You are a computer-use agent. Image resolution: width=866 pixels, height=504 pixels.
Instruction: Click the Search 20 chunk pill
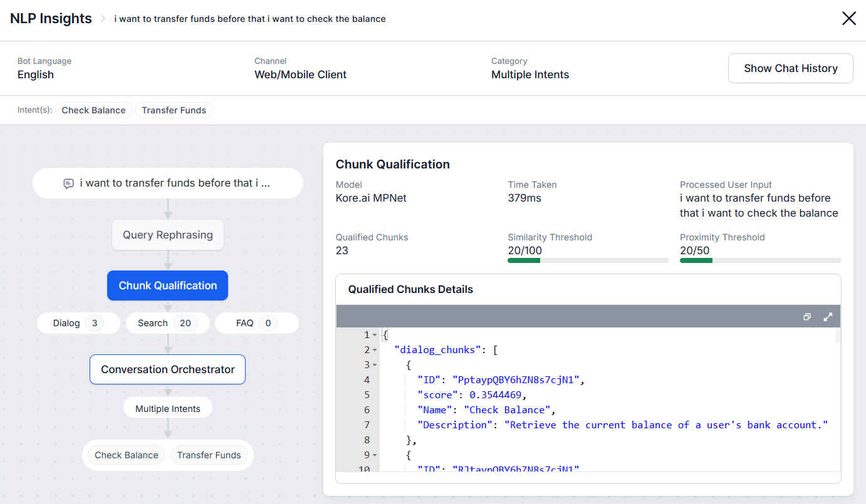[168, 323]
